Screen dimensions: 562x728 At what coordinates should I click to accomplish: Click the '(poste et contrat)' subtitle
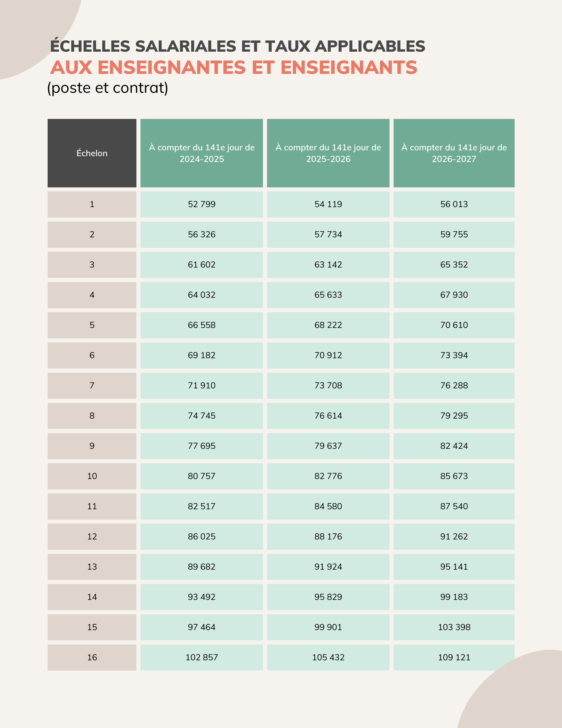coord(108,88)
